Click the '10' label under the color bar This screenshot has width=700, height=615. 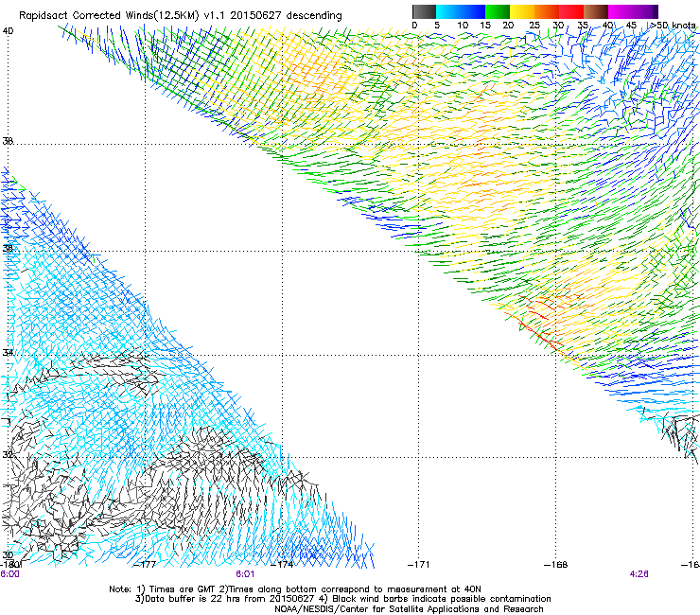coord(463,26)
